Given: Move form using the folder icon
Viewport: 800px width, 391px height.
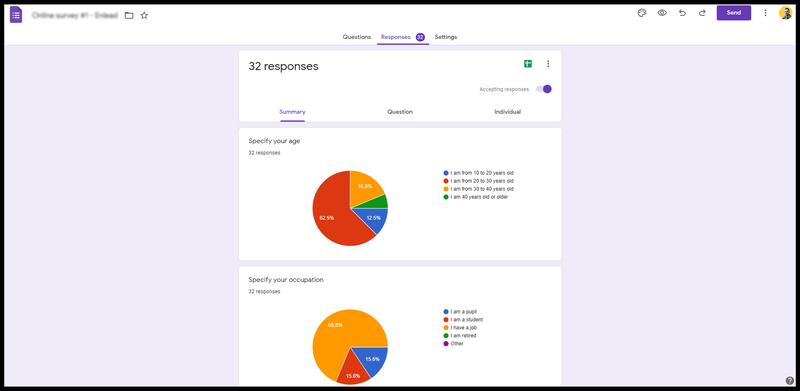Looking at the screenshot, I should point(129,15).
